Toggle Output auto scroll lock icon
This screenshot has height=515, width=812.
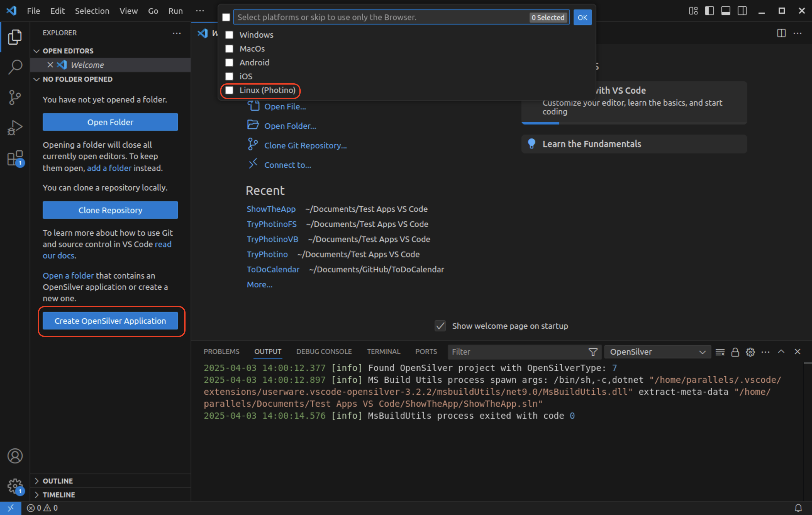tap(735, 352)
